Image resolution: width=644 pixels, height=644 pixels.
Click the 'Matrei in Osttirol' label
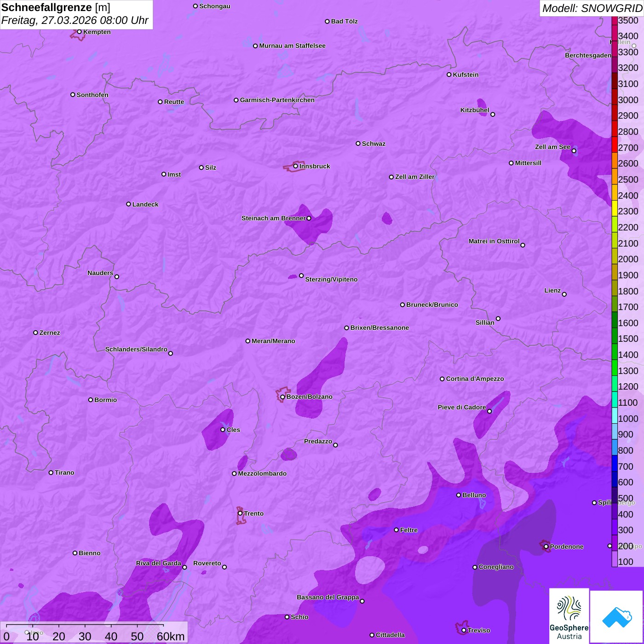click(x=494, y=241)
